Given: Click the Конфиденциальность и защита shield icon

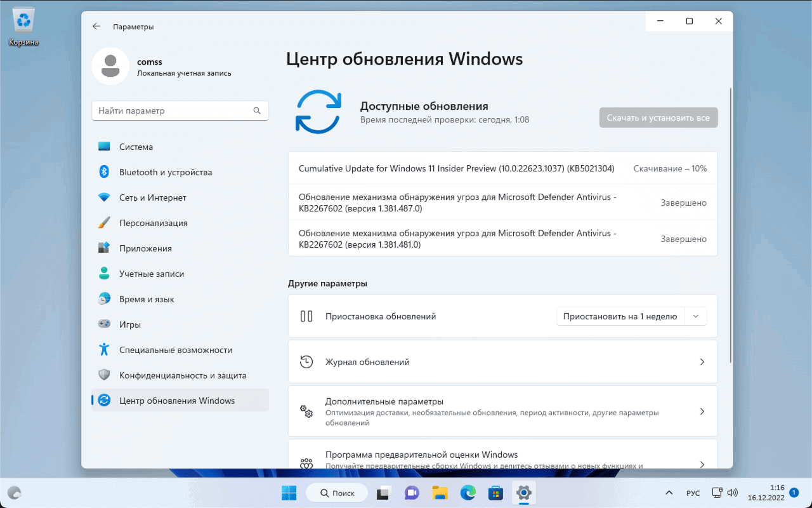Looking at the screenshot, I should click(x=105, y=375).
